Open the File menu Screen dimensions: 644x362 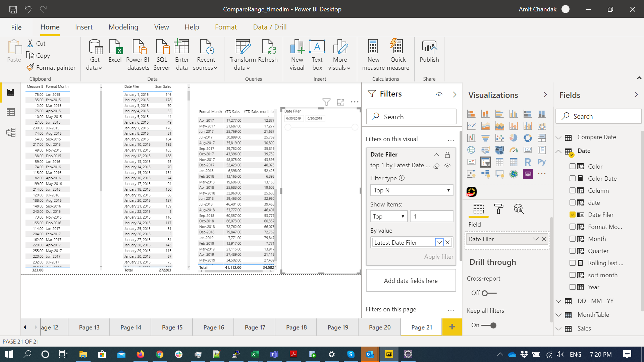[x=16, y=27]
